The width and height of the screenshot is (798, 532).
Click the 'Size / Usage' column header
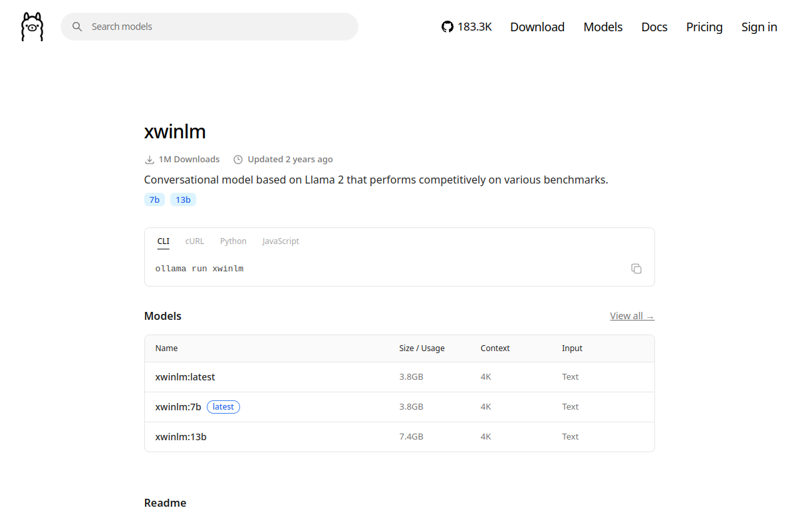(422, 348)
